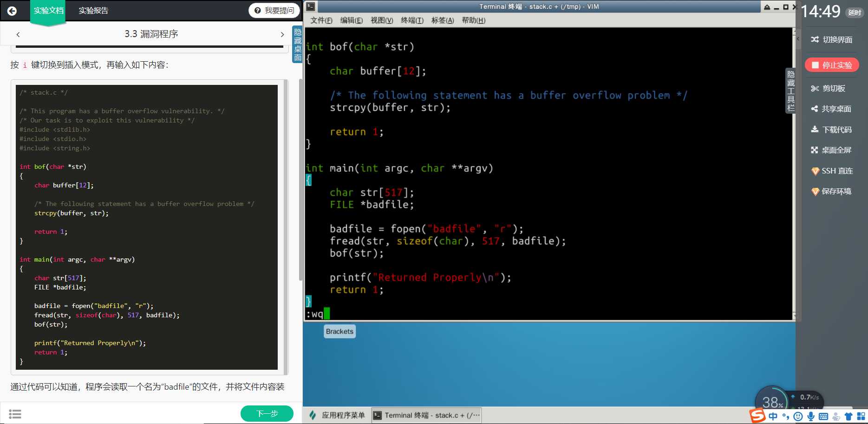Toggle 隐藏工具栏 vertical tab
The image size is (868, 424).
[790, 91]
